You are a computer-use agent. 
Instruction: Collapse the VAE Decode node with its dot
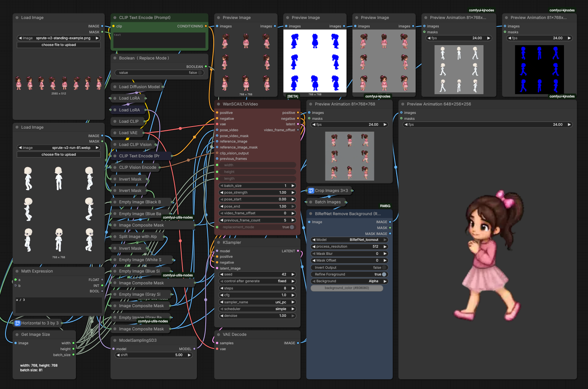click(x=218, y=335)
